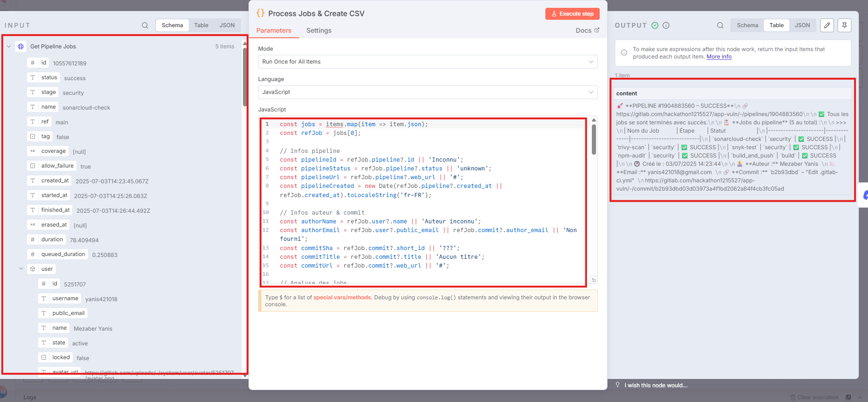Screen dimensions: 868x402
Task: Click the globe icon for Get Pipeline Jobs
Action: [21, 47]
